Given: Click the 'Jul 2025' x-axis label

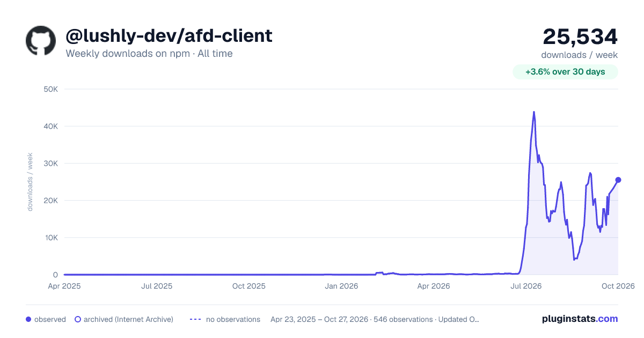Looking at the screenshot, I should tap(157, 286).
